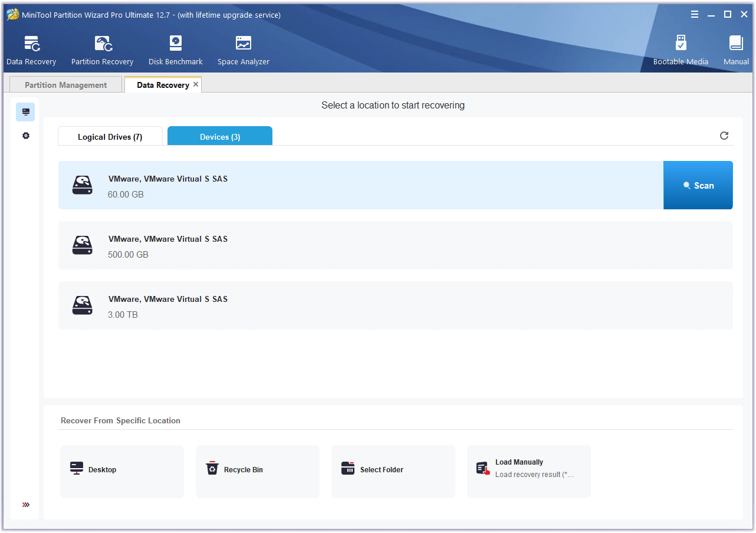Click 'Recover From Specific Location' heading
Screen dimensions: 756x533
(x=120, y=420)
